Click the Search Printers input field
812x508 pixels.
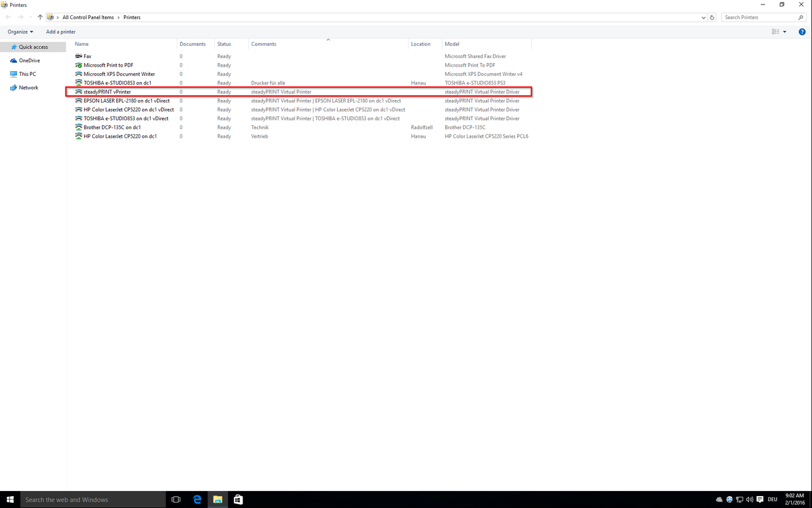758,17
